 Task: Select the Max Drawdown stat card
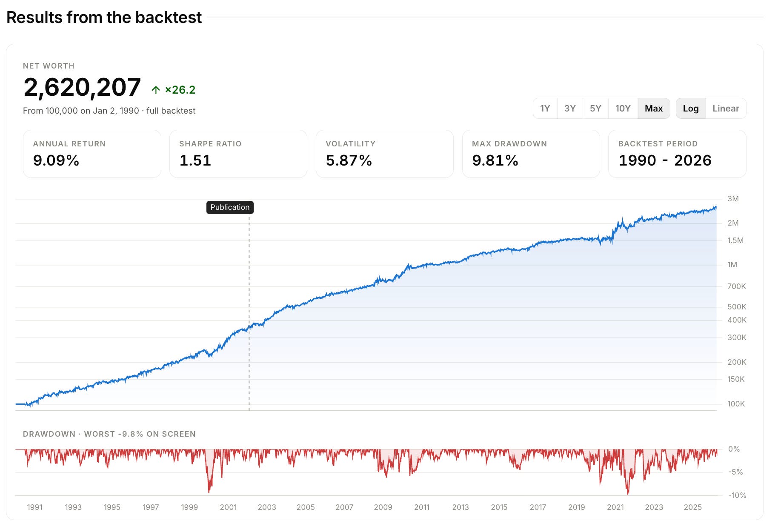531,154
